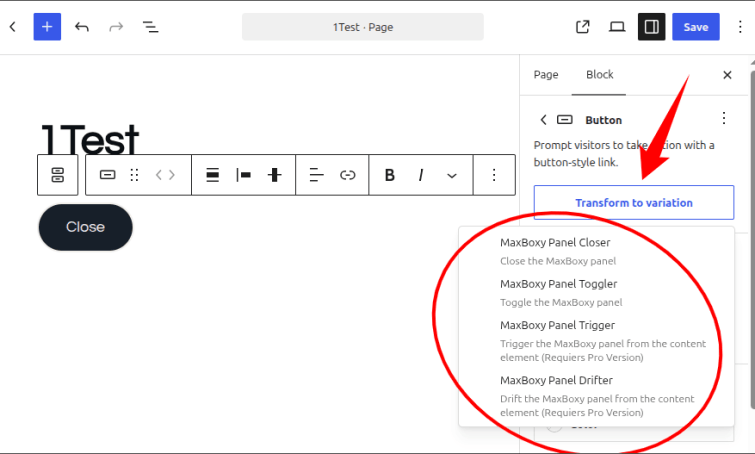Click the drag handle in the block toolbar
This screenshot has height=454, width=755.
134,175
